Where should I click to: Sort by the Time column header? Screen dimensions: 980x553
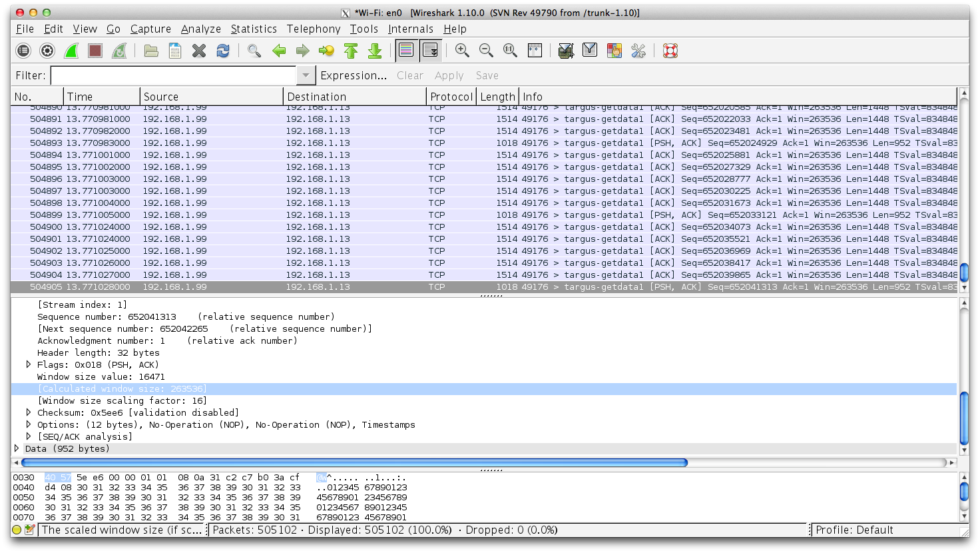(102, 97)
